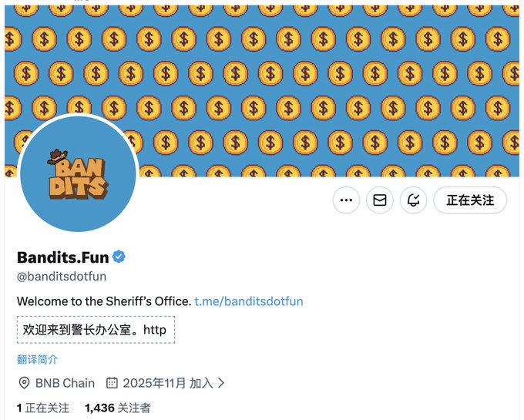Open the three-dot more options menu
The height and width of the screenshot is (420, 524).
pyautogui.click(x=346, y=200)
